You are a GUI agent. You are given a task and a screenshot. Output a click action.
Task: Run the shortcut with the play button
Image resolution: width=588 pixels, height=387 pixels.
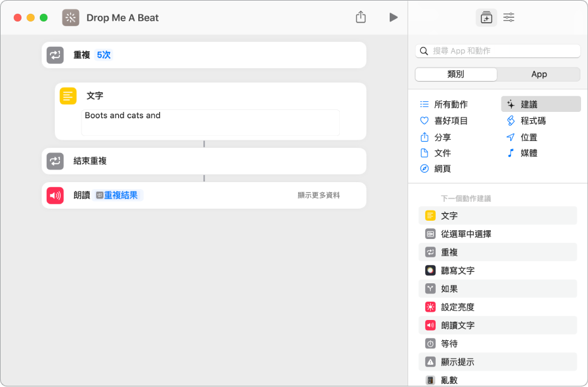click(x=393, y=17)
